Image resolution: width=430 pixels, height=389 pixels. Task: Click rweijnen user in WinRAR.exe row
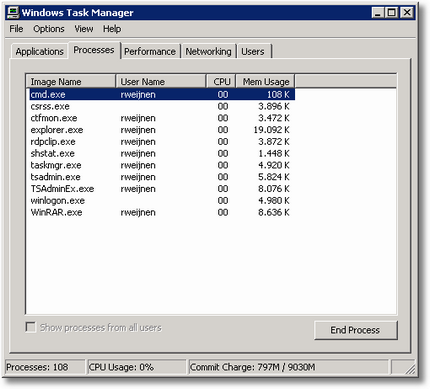(x=138, y=212)
